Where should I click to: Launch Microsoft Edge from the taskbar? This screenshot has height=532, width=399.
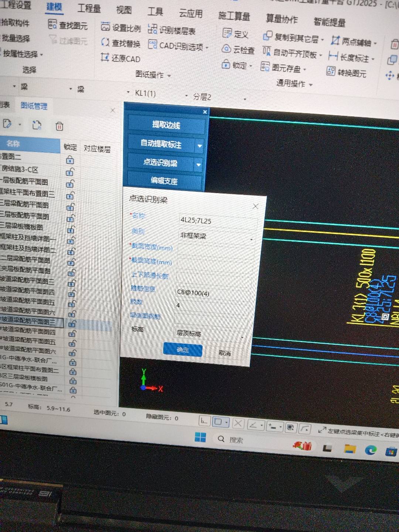pyautogui.click(x=371, y=450)
